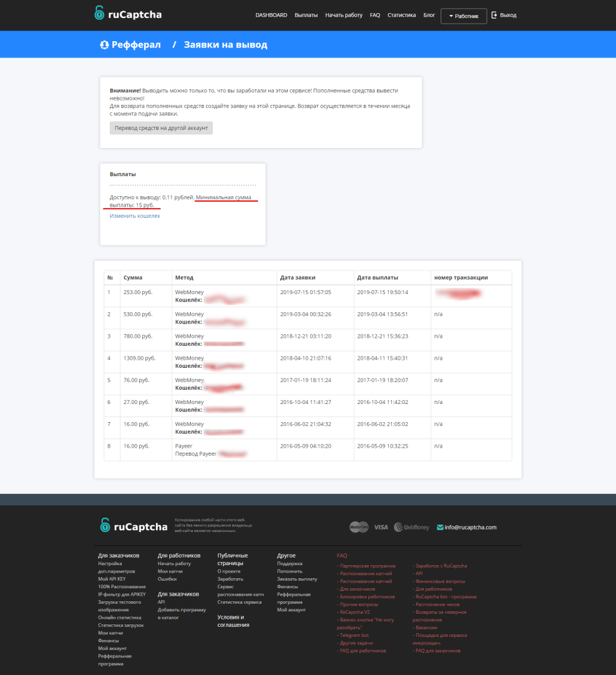616x675 pixels.
Task: Click the logout door icon beside Выход
Action: pyautogui.click(x=494, y=15)
